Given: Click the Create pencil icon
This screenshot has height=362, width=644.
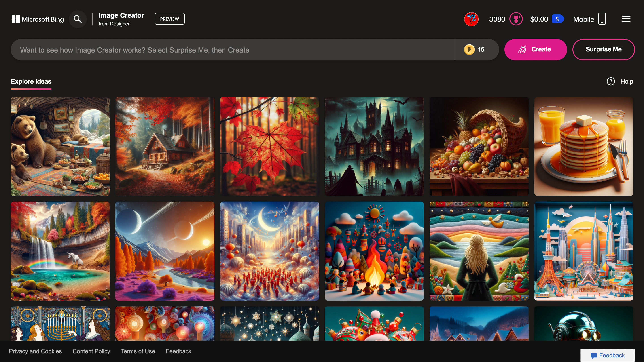Looking at the screenshot, I should pos(523,49).
